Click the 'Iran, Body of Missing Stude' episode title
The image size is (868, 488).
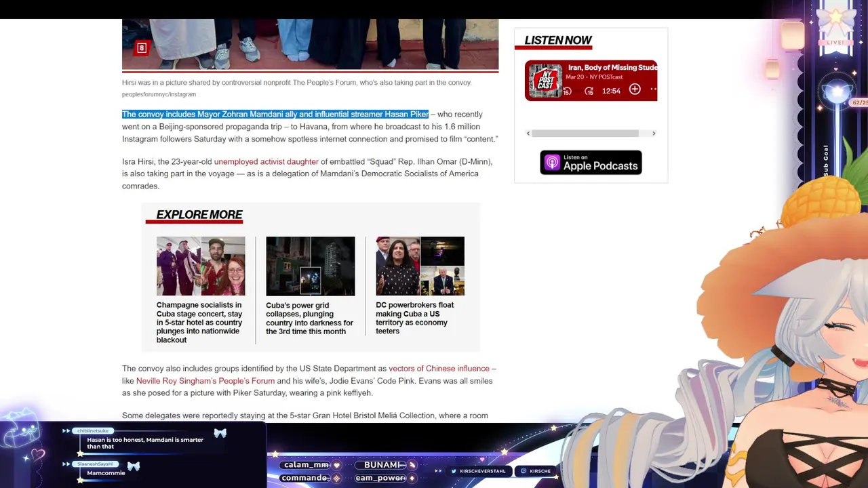tap(612, 68)
